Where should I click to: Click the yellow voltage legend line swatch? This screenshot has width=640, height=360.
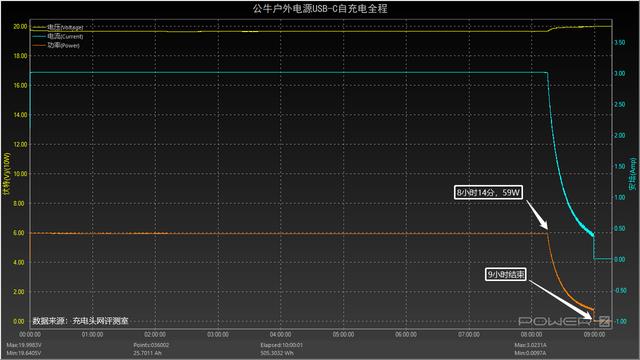pos(39,27)
